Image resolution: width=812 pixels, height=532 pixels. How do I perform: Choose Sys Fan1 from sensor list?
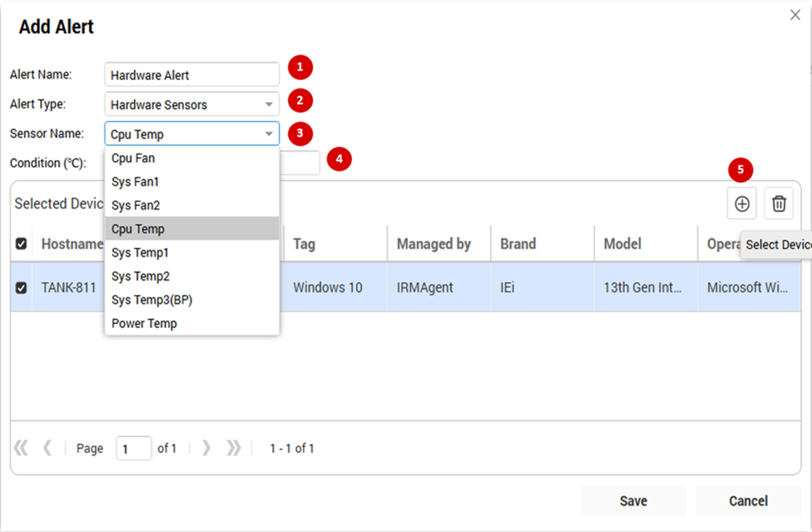[x=192, y=181]
